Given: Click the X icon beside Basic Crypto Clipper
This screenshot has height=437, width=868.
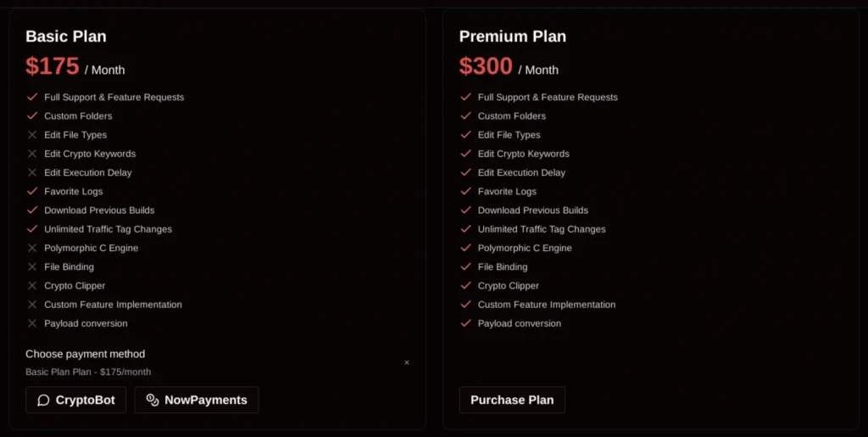Looking at the screenshot, I should coord(32,286).
